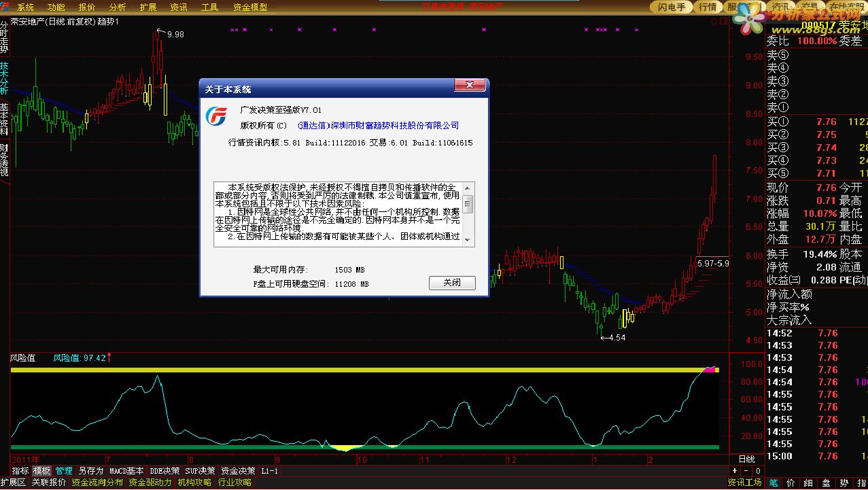Open the 工具 menu
This screenshot has width=868, height=490.
pos(209,7)
